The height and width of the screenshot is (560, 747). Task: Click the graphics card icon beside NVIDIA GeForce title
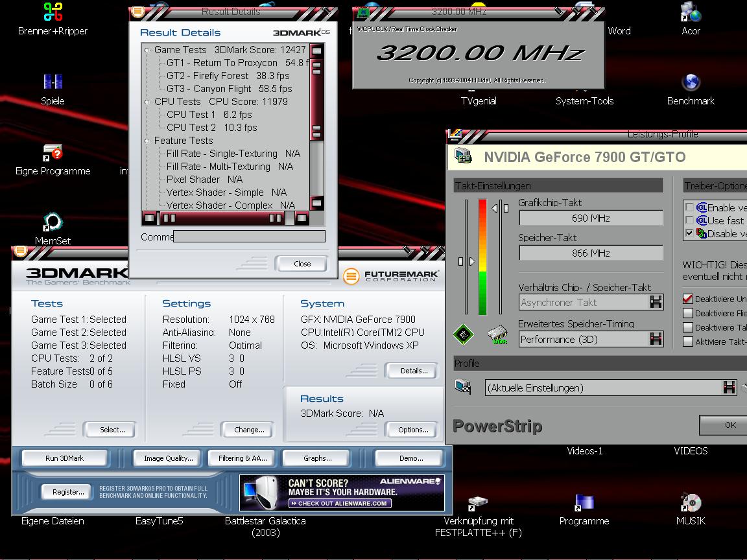[463, 156]
